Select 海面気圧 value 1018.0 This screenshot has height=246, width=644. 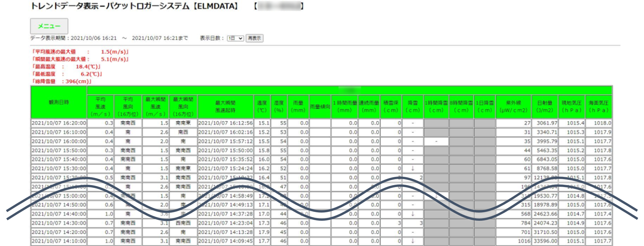[x=599, y=123]
